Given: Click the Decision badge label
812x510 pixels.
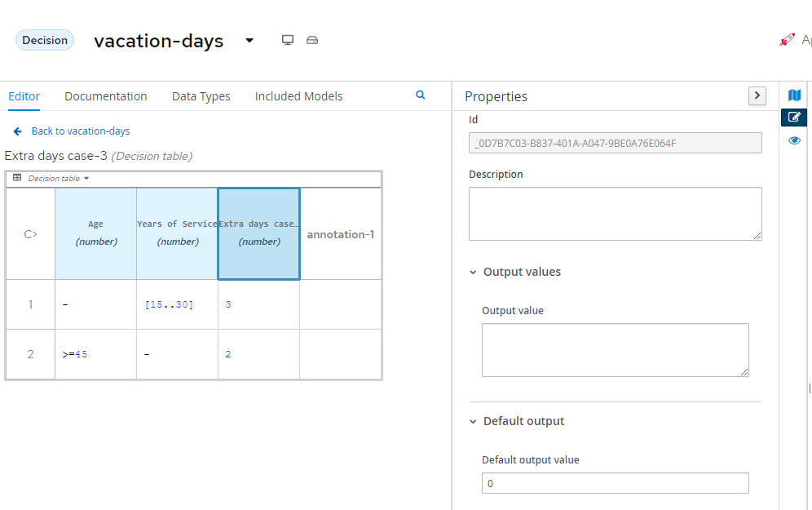Looking at the screenshot, I should tap(45, 41).
